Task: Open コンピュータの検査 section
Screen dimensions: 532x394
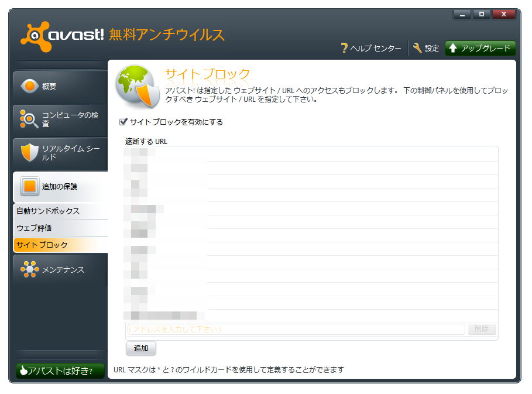Action: tap(60, 119)
